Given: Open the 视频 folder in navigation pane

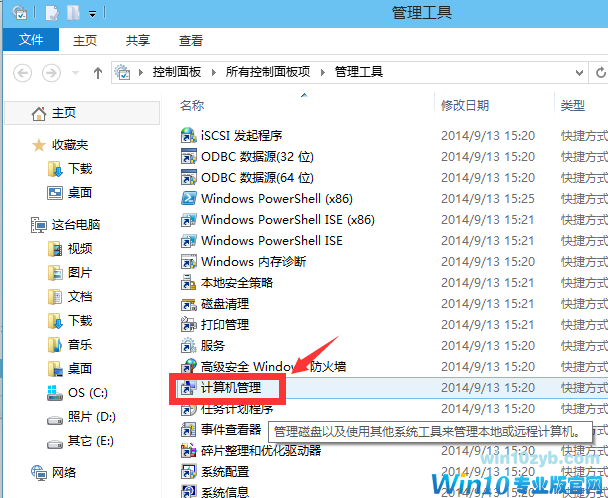Looking at the screenshot, I should pyautogui.click(x=80, y=249).
